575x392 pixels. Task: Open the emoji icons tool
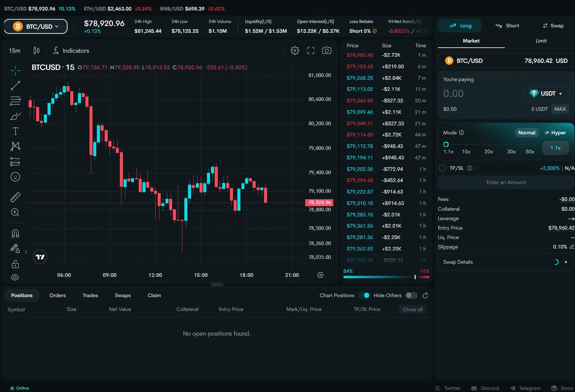click(x=15, y=177)
